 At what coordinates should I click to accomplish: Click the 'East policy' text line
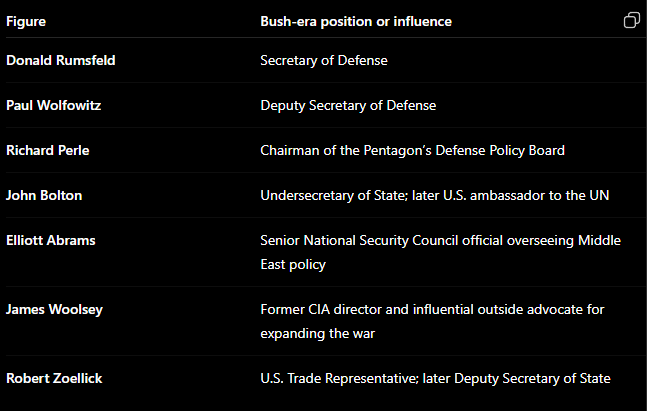(x=293, y=265)
